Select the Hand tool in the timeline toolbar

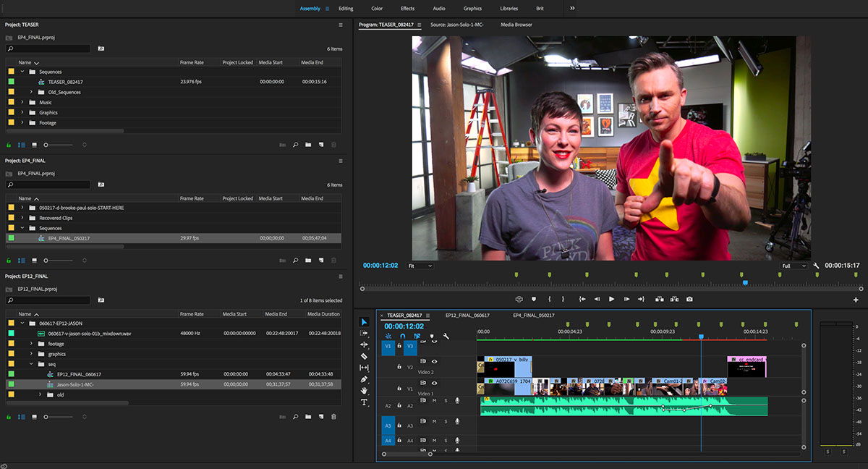coord(365,391)
